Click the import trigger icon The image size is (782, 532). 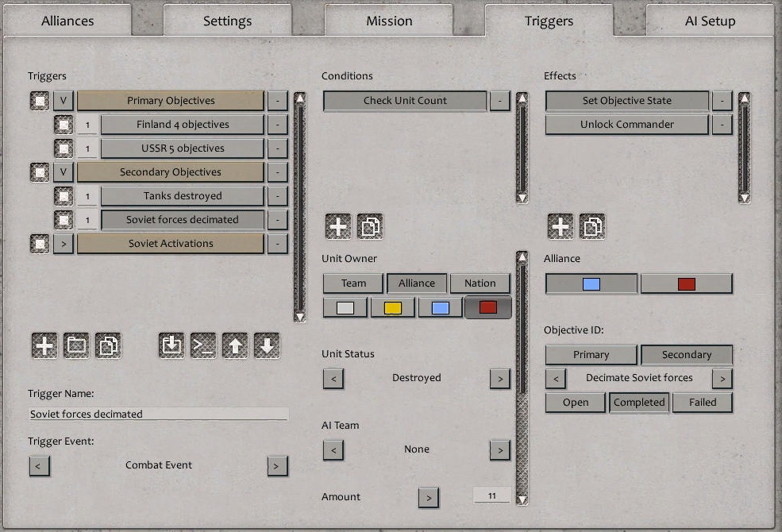(x=171, y=345)
